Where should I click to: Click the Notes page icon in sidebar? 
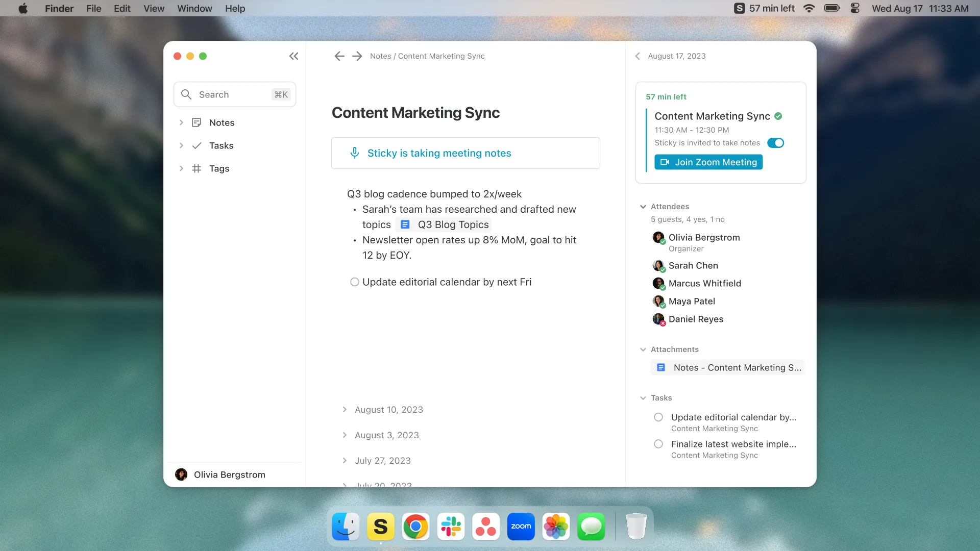click(x=197, y=122)
